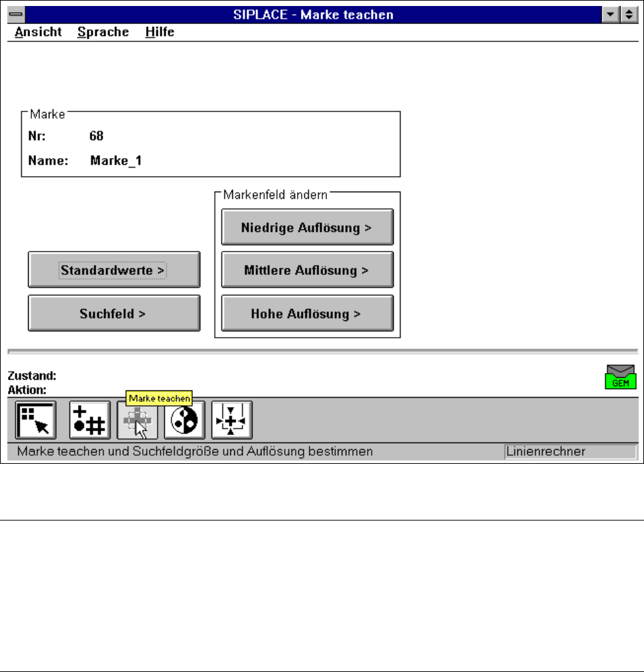Click the Aktion label
The image size is (644, 672).
27,390
